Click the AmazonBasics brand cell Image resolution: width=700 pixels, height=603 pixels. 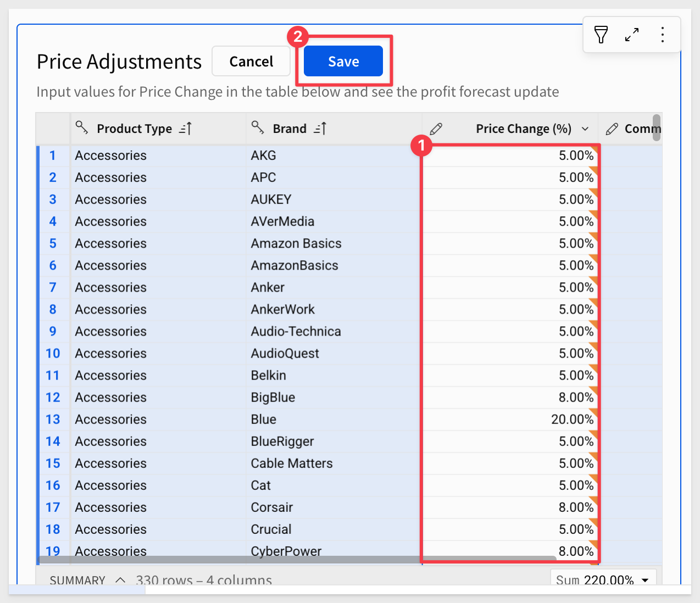tap(334, 265)
